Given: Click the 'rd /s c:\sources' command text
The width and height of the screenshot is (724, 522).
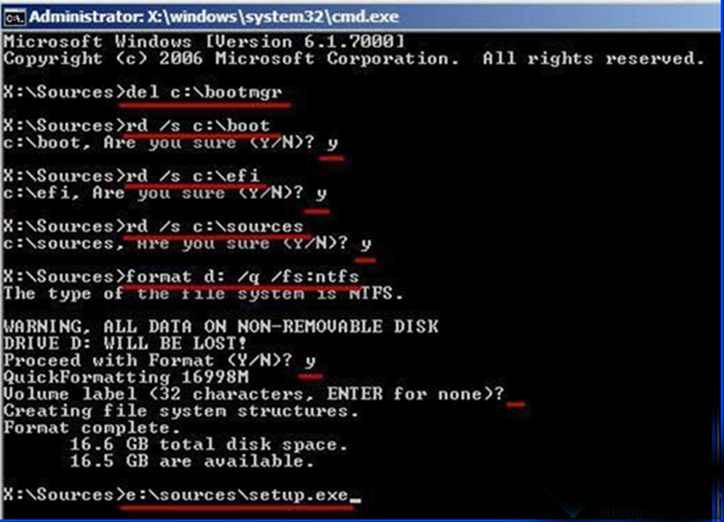Looking at the screenshot, I should [214, 226].
